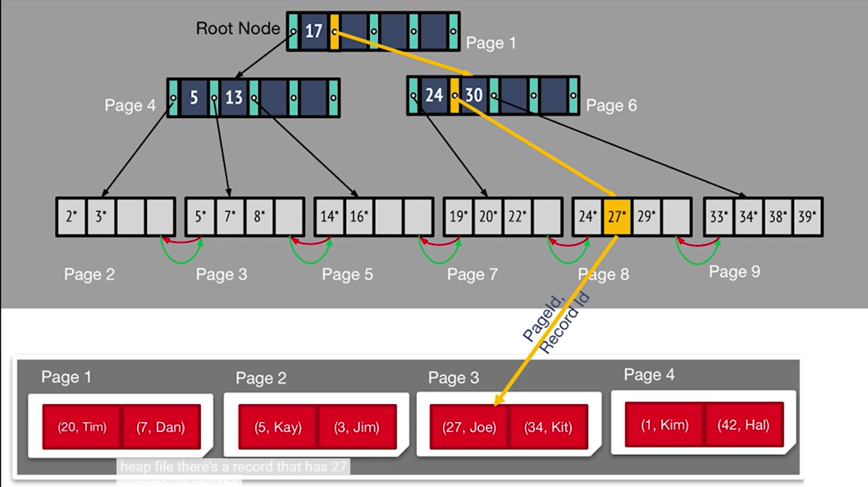Select key 13 in the Page 4 node
This screenshot has height=487, width=868.
pos(234,98)
